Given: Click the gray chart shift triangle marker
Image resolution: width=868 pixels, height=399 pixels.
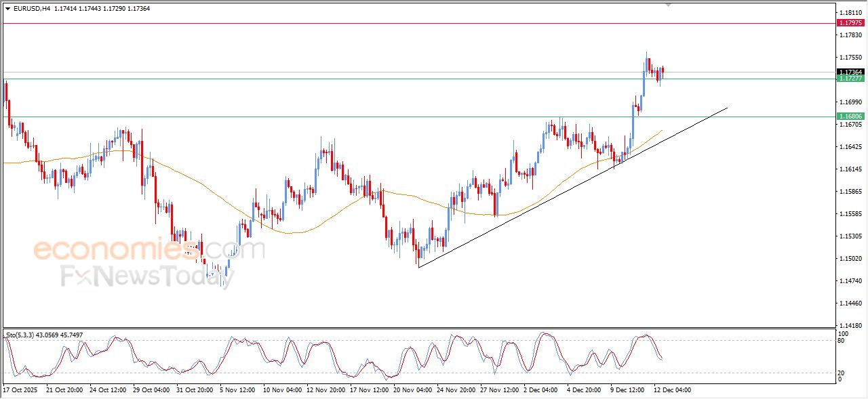Looking at the screenshot, I should pos(668,5).
